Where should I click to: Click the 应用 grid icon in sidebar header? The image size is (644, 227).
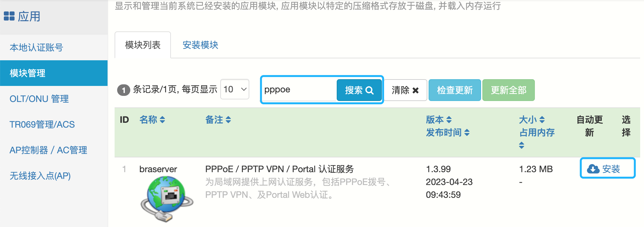tap(9, 16)
